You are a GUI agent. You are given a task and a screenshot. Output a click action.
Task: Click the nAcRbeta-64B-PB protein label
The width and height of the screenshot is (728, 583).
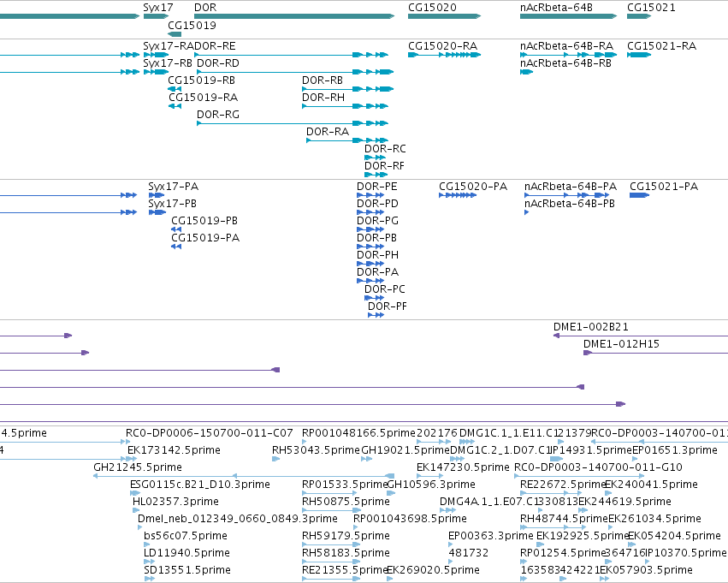570,204
